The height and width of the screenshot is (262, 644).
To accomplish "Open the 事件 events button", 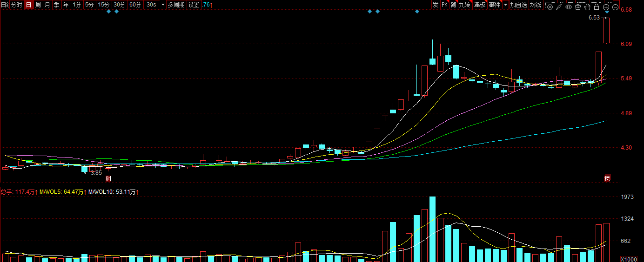I will point(495,5).
